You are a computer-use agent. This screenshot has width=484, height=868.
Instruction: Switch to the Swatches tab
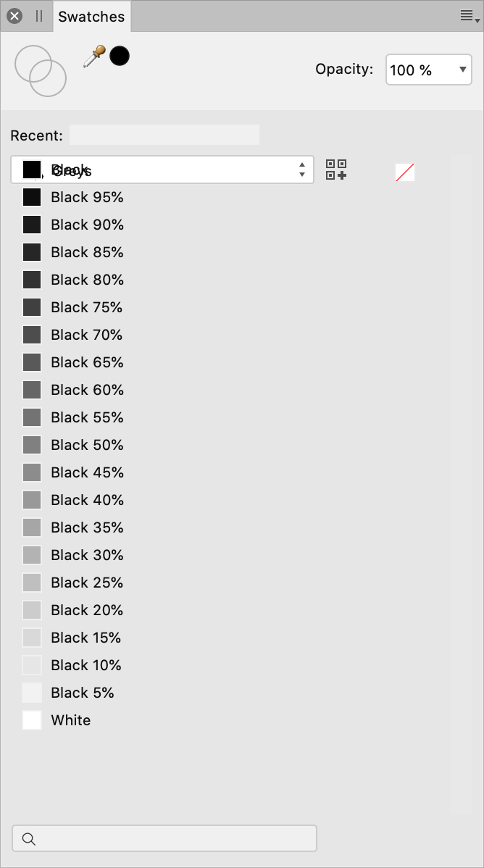point(91,17)
